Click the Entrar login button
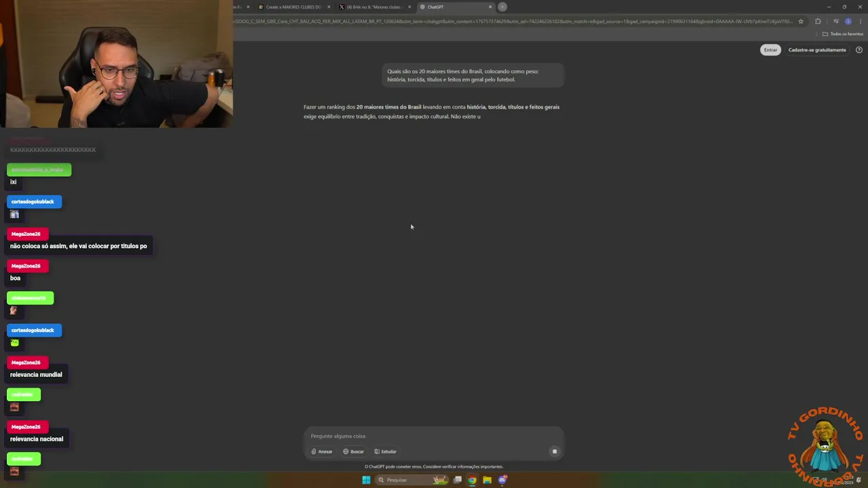Screen dimensions: 868x488 770,49
